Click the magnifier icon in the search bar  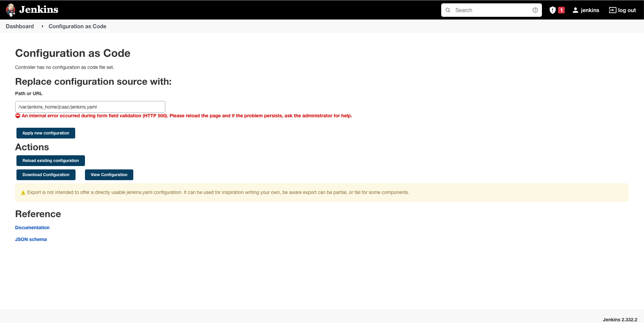(x=448, y=10)
